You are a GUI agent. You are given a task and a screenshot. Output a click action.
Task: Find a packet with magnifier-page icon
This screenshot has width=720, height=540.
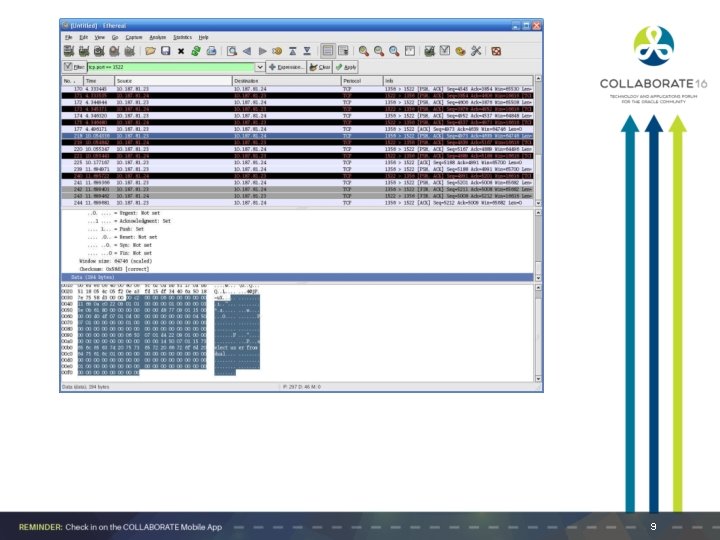tap(232, 51)
